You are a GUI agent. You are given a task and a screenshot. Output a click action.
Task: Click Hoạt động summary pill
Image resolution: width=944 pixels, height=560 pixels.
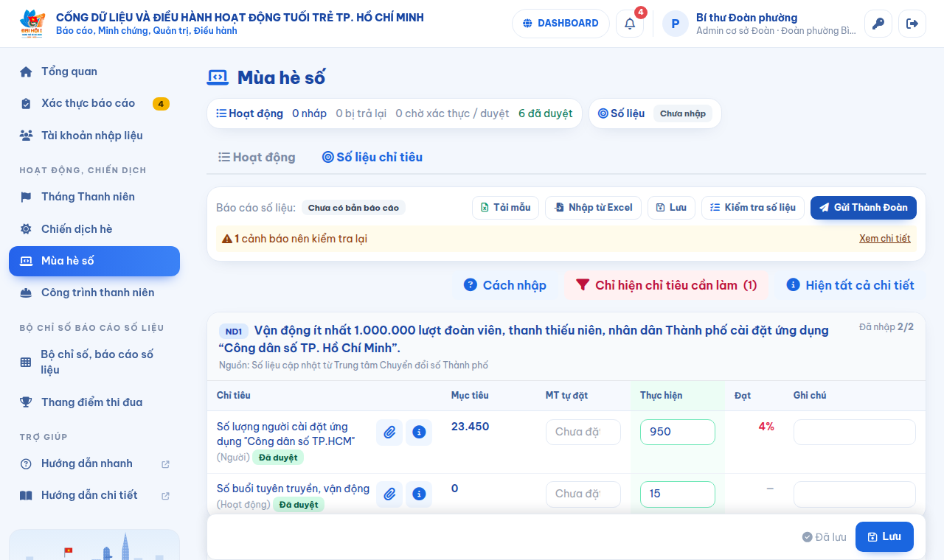395,113
